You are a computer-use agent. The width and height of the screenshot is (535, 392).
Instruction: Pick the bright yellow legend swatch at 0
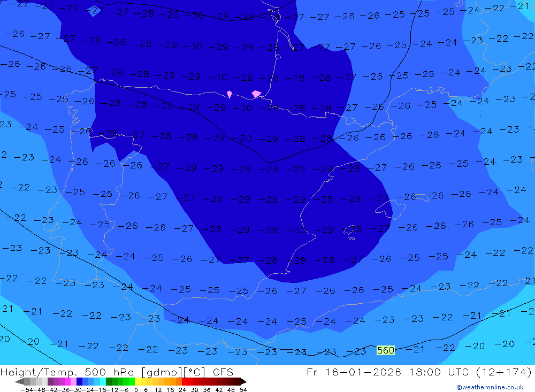coord(137,381)
